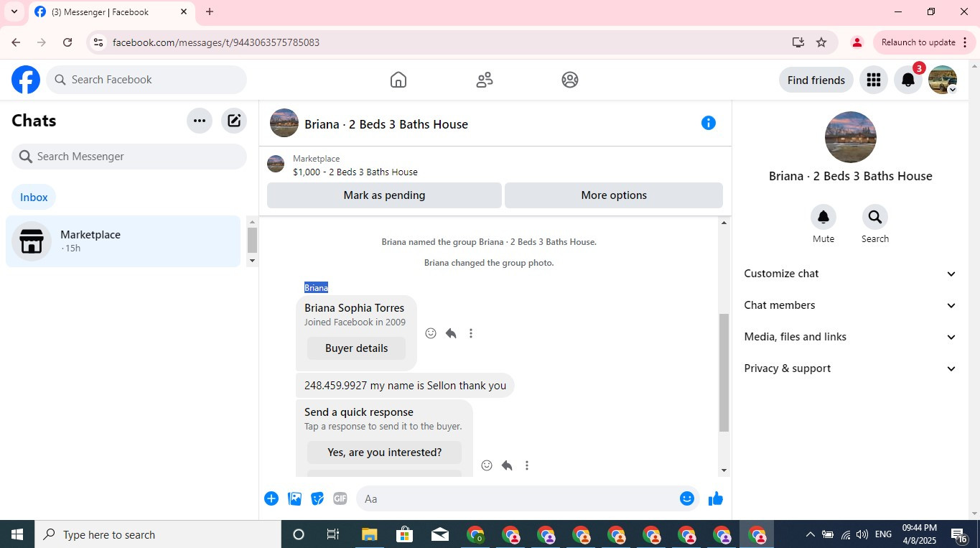Click the Search Messenger field
The image size is (980, 548).
click(129, 157)
